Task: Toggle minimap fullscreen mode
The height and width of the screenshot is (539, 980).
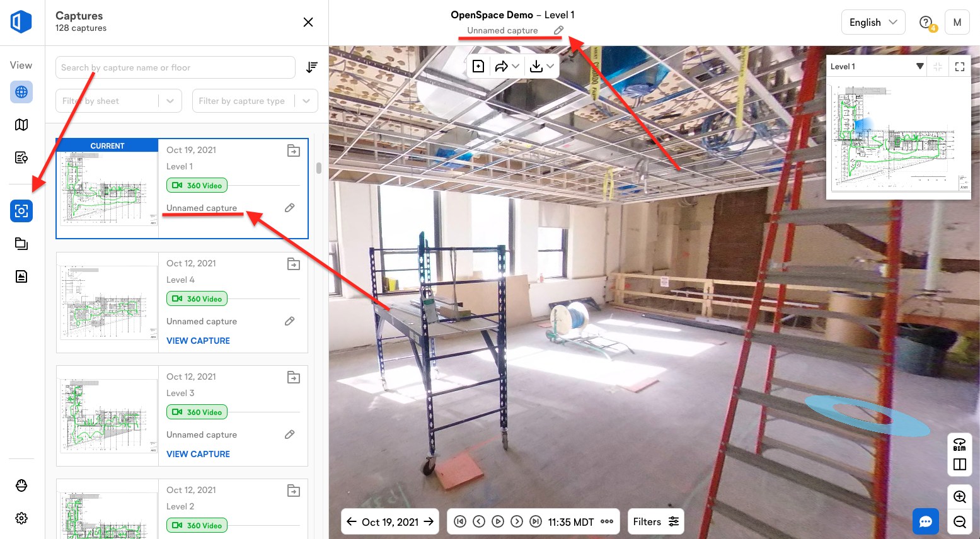Action: click(960, 65)
